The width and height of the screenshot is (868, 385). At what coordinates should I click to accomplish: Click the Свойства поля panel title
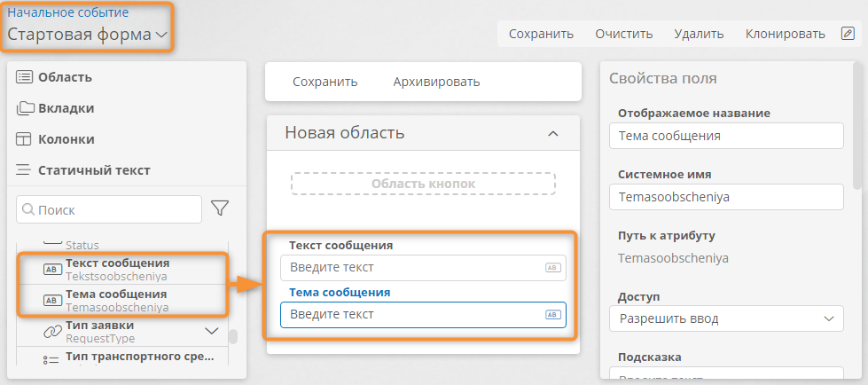tap(662, 79)
